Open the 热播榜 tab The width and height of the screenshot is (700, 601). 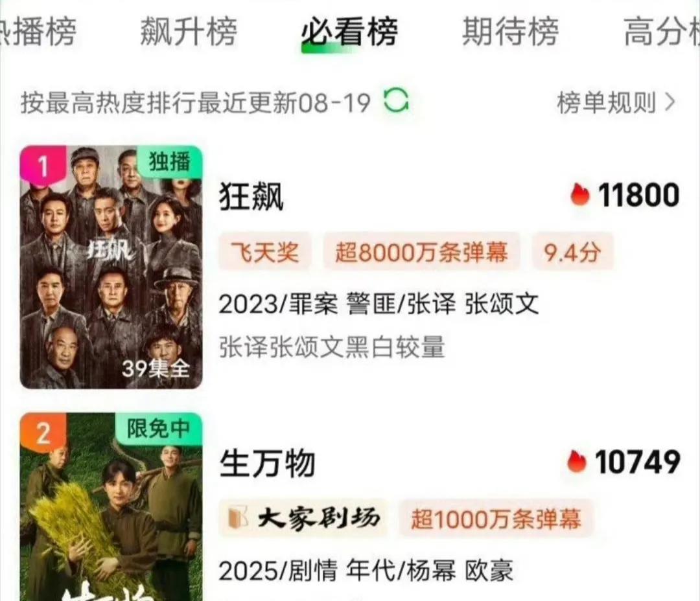click(38, 32)
